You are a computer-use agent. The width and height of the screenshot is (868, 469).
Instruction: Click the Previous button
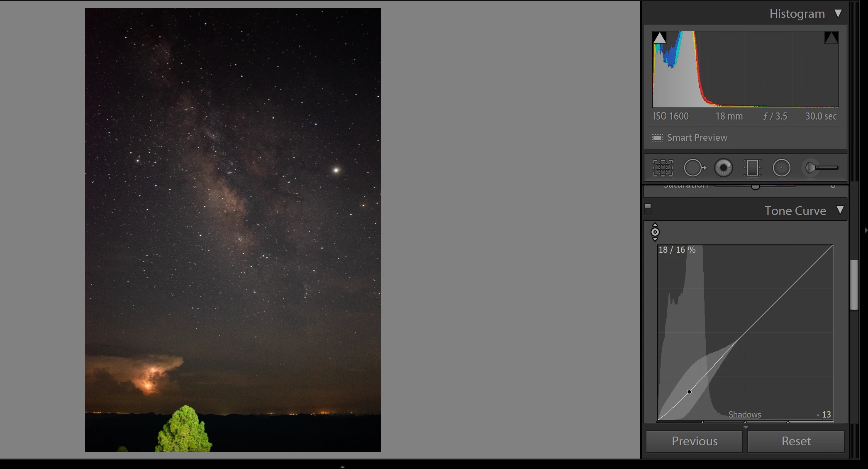pos(694,441)
